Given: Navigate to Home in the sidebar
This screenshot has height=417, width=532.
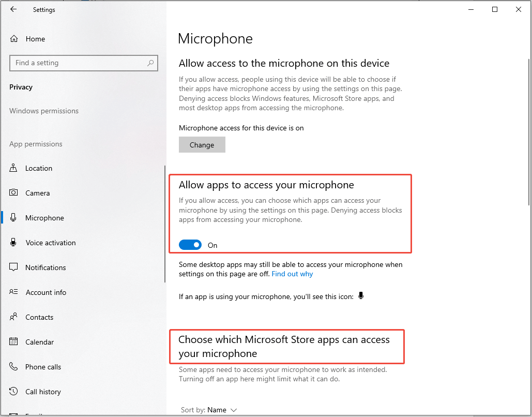Looking at the screenshot, I should [x=35, y=39].
